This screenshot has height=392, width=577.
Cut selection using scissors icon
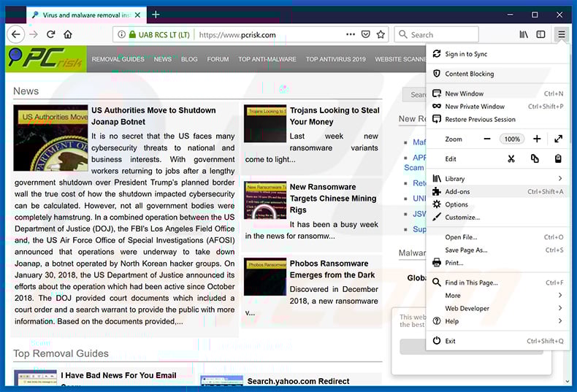[x=511, y=159]
